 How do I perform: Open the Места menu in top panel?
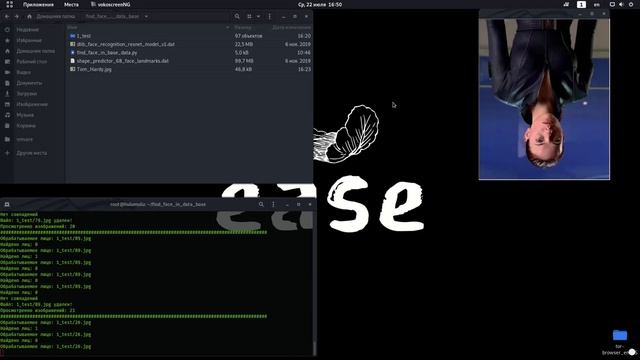point(71,4)
